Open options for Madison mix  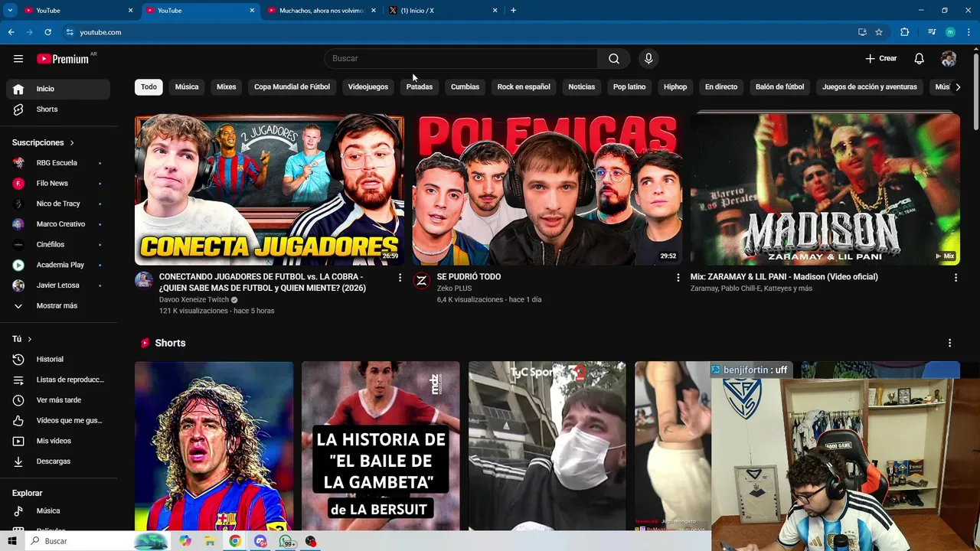955,278
